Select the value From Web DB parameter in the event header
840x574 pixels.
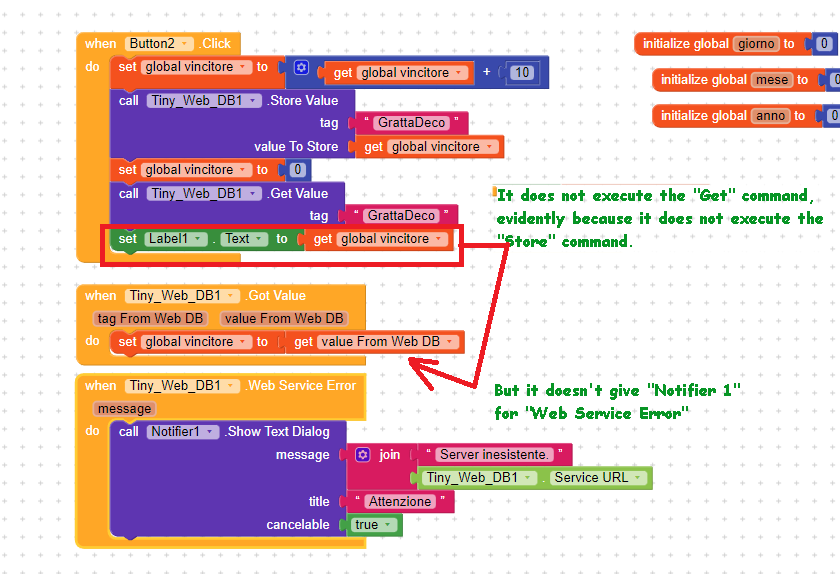click(x=284, y=319)
